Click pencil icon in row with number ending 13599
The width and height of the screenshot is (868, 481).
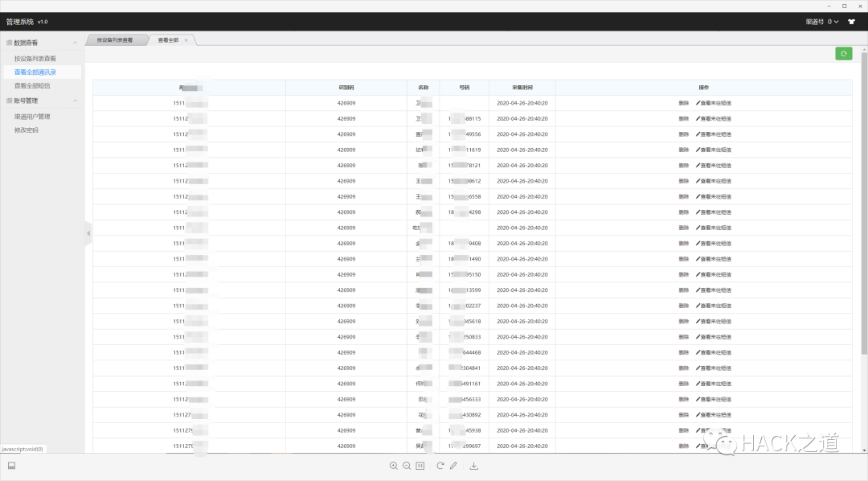click(x=698, y=290)
